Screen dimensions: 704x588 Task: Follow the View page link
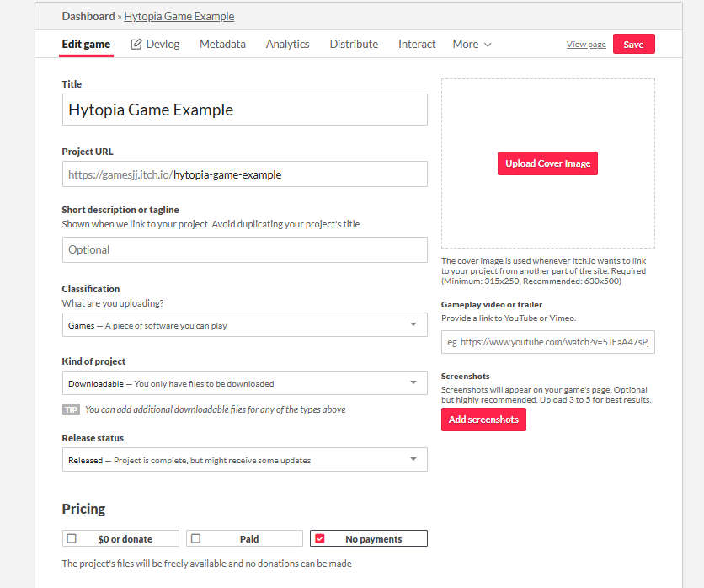pos(586,45)
